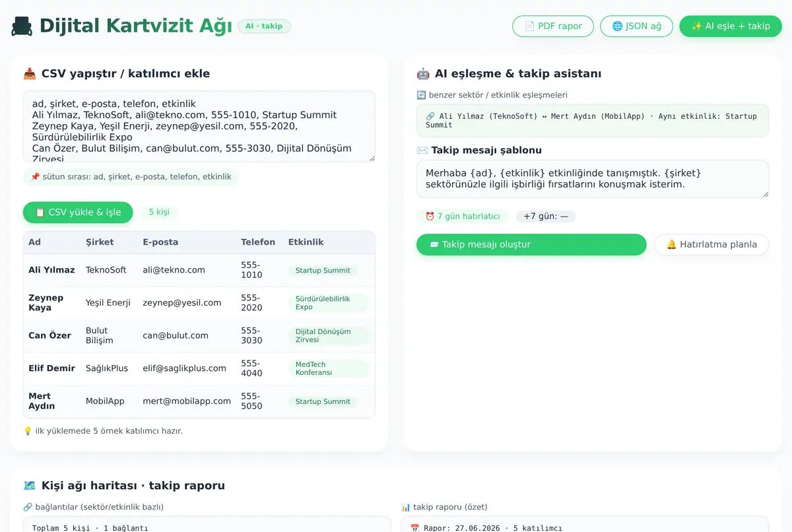Click Mert Aydın's 'Startup Summit' tag
792x532 pixels.
[x=323, y=401]
